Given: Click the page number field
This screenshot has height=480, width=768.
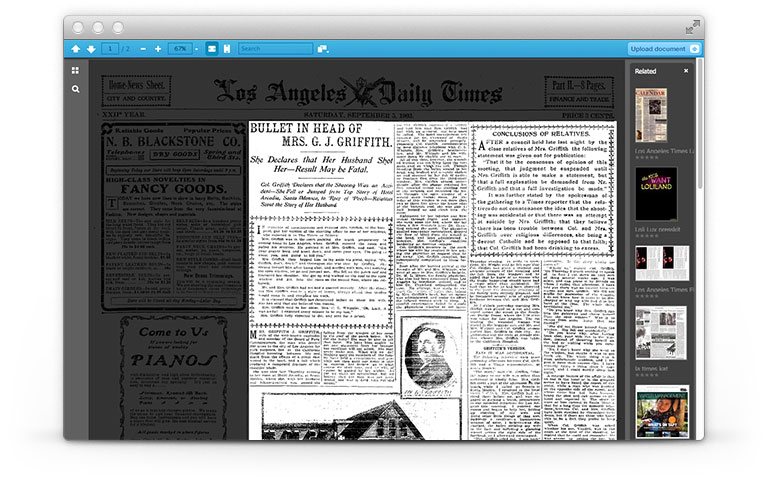Looking at the screenshot, I should [x=110, y=48].
